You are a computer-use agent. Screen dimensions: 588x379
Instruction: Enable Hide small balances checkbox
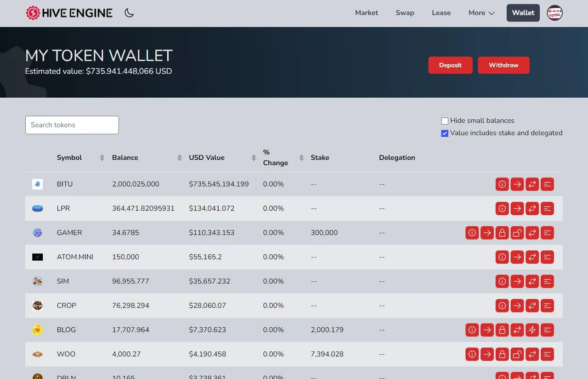(x=445, y=121)
